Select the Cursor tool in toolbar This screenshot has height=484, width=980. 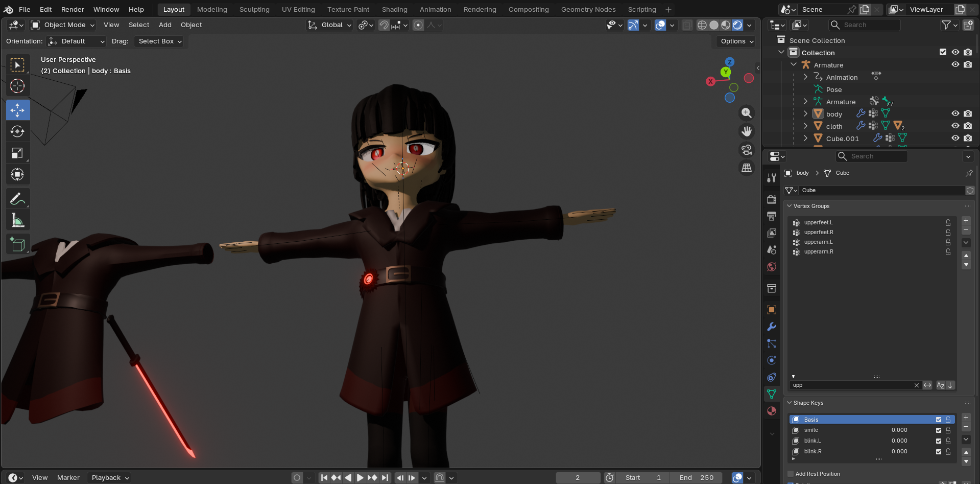17,86
